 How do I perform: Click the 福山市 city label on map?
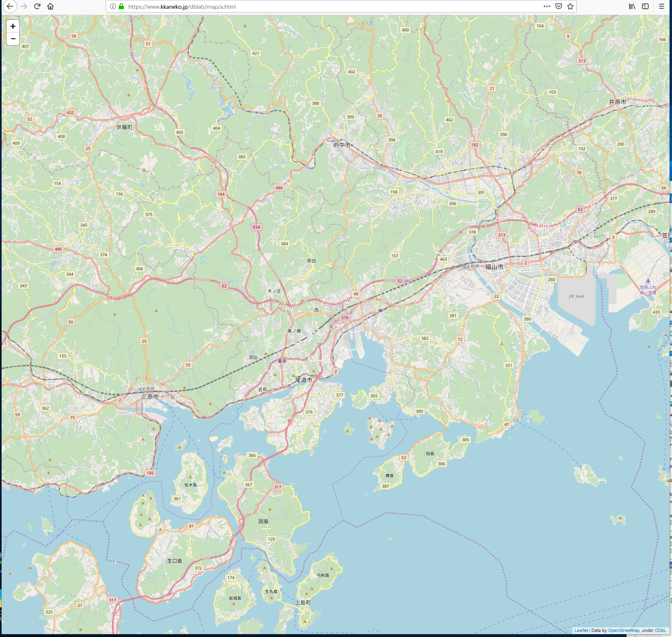494,267
